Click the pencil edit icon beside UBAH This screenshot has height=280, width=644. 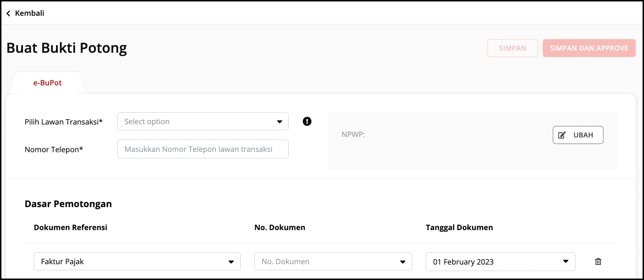(562, 135)
